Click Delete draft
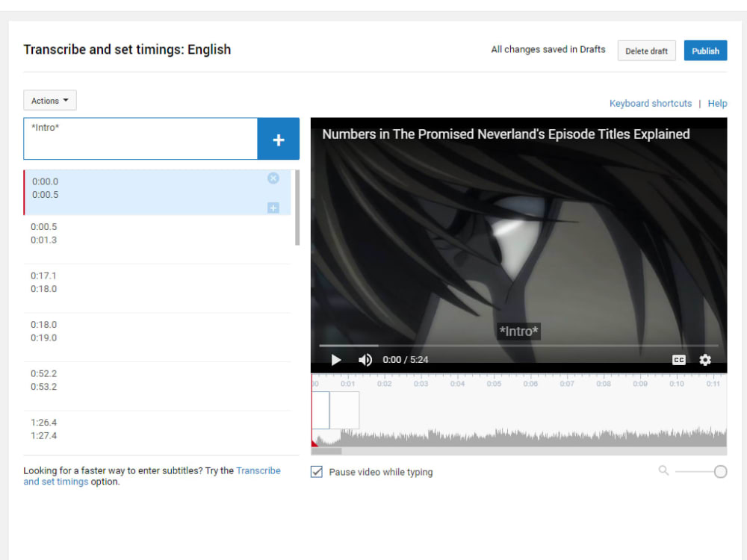 coord(646,51)
